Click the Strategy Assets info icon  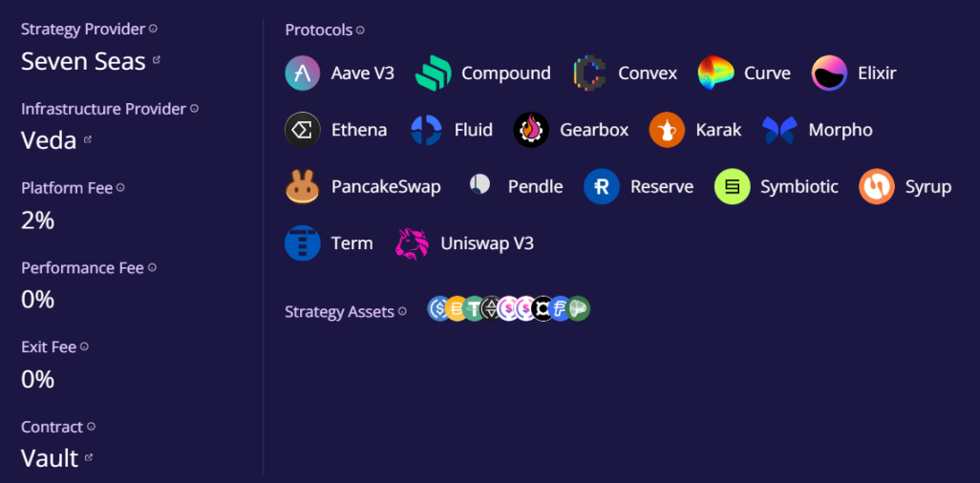[x=402, y=311]
